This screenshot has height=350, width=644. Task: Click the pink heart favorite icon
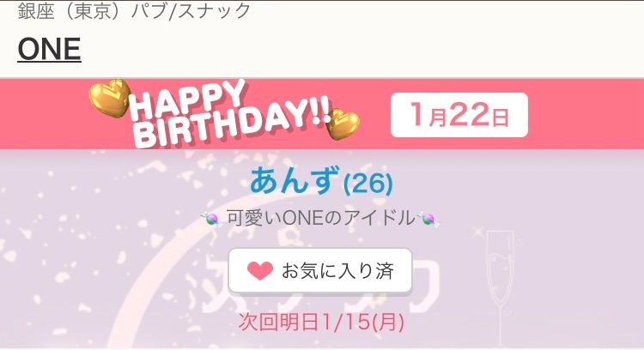[x=260, y=271]
